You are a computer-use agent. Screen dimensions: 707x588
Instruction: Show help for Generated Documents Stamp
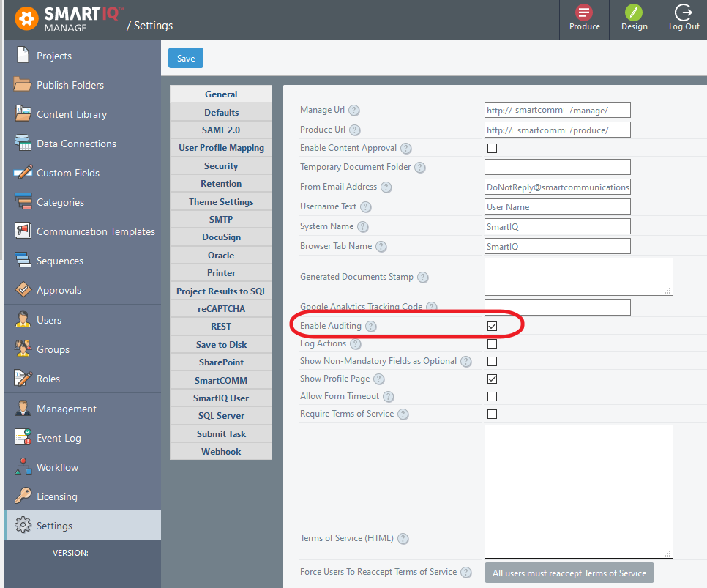click(x=422, y=277)
